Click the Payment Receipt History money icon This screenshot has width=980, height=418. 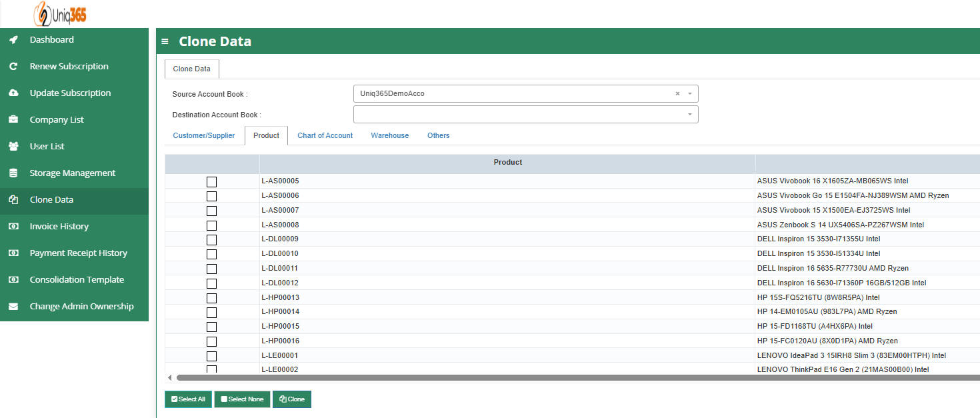coord(13,253)
